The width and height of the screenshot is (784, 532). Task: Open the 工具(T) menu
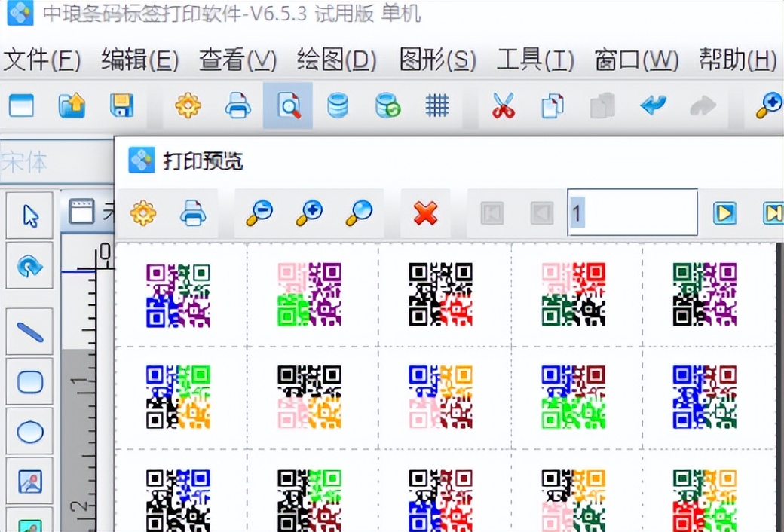click(x=535, y=60)
